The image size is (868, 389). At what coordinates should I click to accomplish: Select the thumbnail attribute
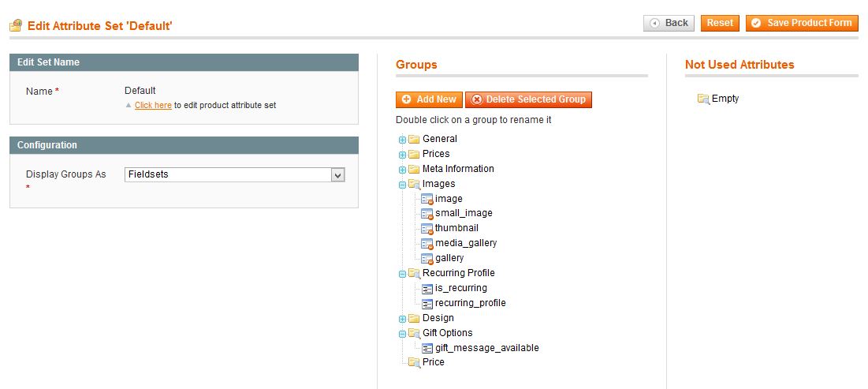pyautogui.click(x=456, y=228)
